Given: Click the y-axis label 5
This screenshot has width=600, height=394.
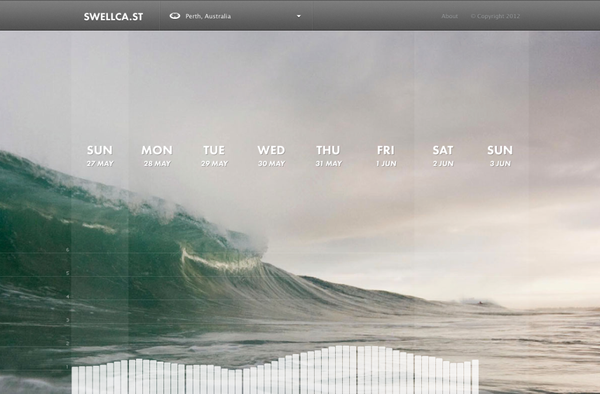Looking at the screenshot, I should coord(68,273).
